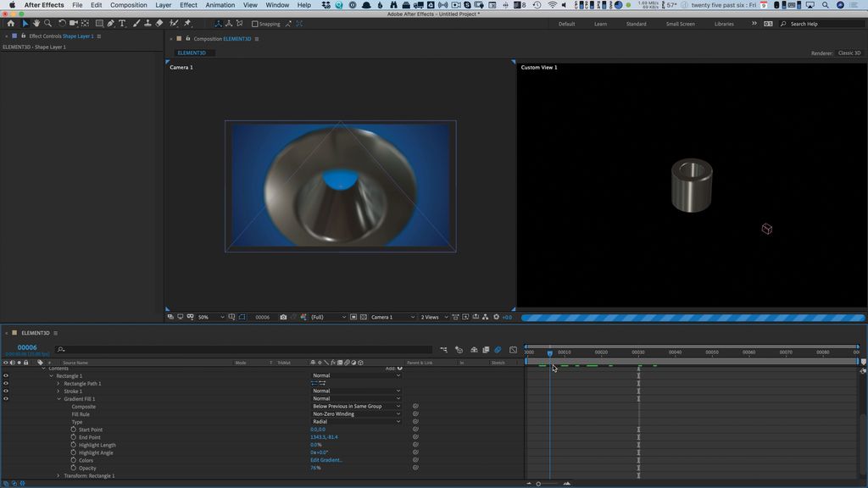The image size is (868, 488).
Task: Enable the Snapping checkbox in the toolbar
Action: pos(253,23)
